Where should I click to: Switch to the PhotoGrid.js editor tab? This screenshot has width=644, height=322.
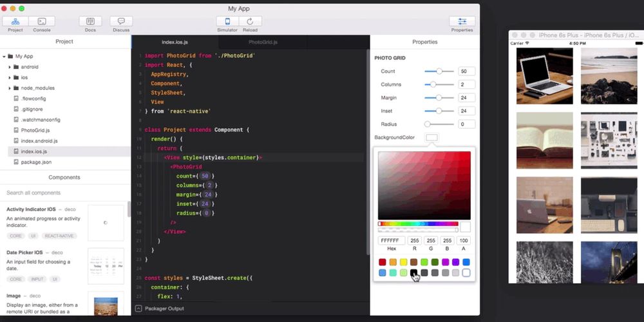click(x=263, y=43)
